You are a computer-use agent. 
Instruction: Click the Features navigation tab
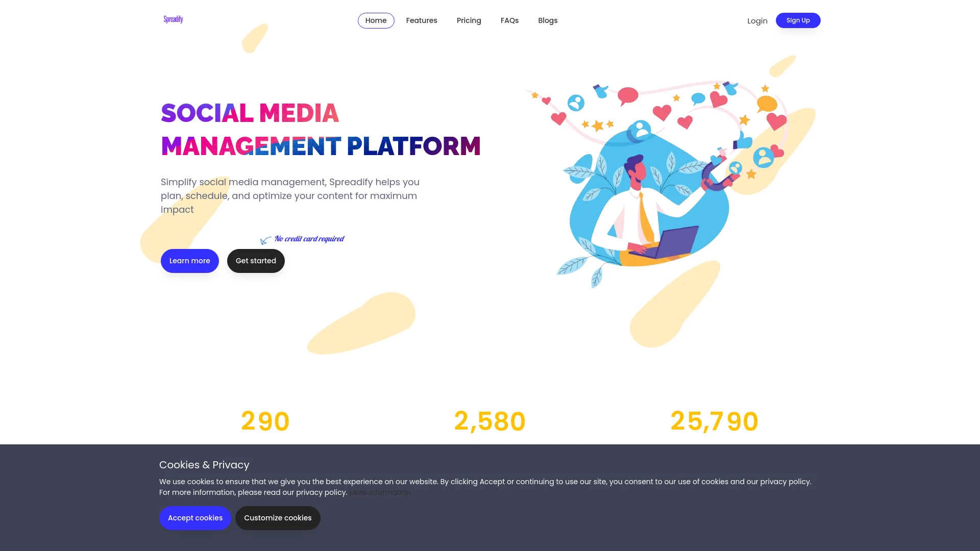[x=421, y=20]
